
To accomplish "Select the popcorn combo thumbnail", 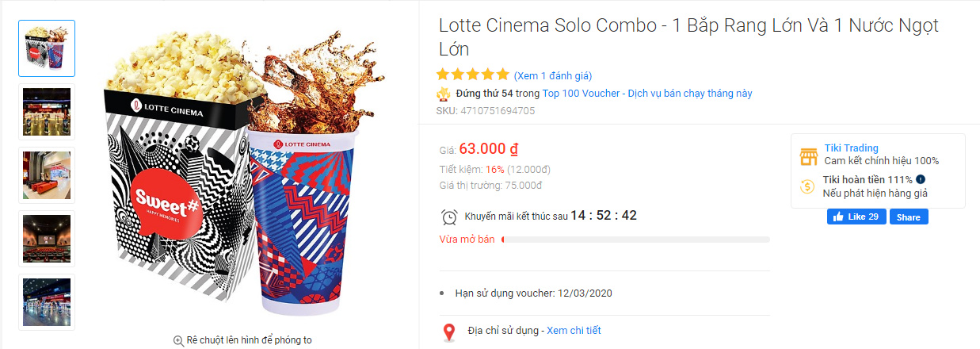I will pyautogui.click(x=47, y=48).
